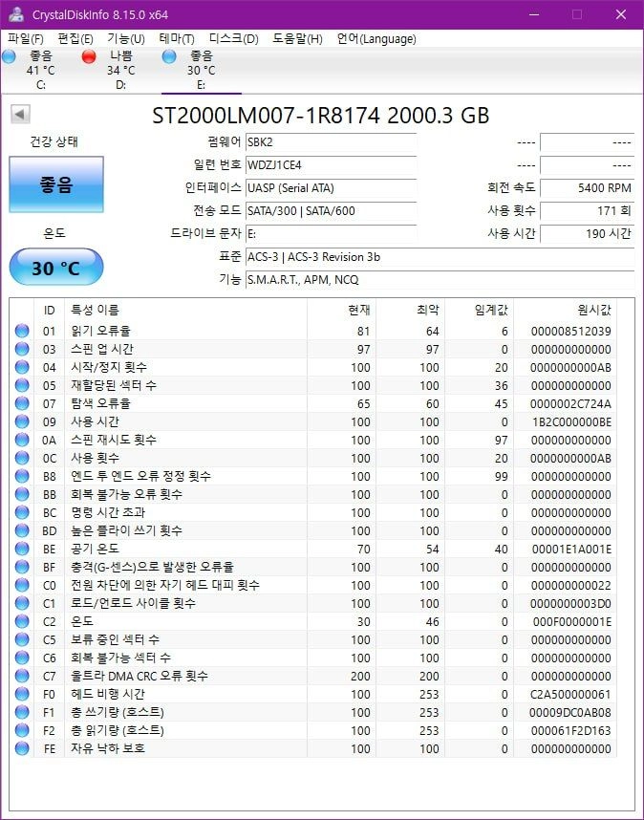Click status orb of 울트라 DMA CRC row

pos(22,676)
